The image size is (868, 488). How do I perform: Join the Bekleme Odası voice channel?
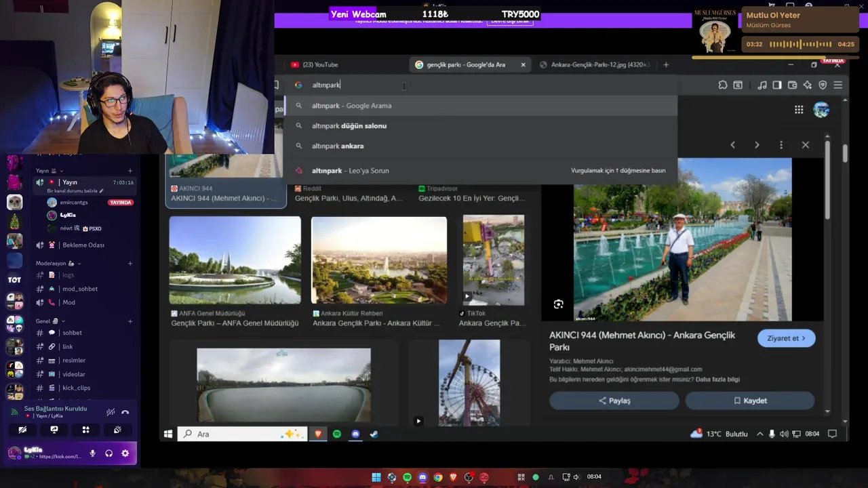(85, 245)
